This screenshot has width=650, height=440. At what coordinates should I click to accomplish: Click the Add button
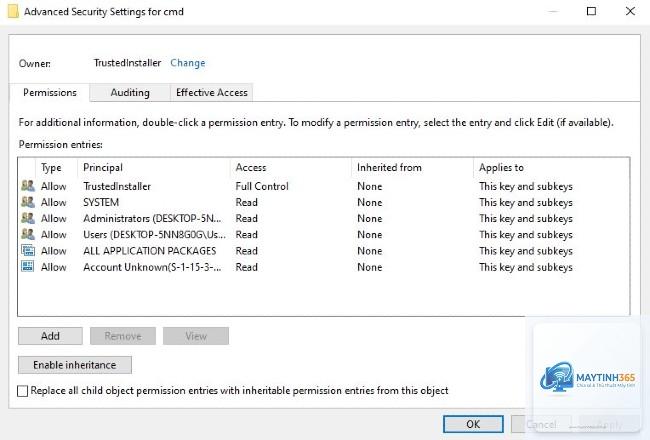[x=50, y=336]
